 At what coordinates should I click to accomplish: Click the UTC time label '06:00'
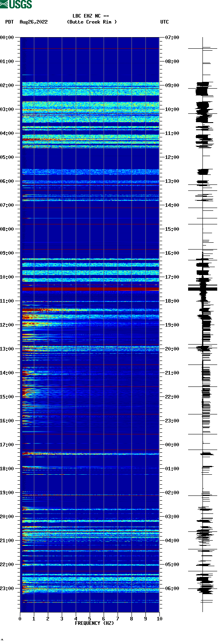point(172,589)
